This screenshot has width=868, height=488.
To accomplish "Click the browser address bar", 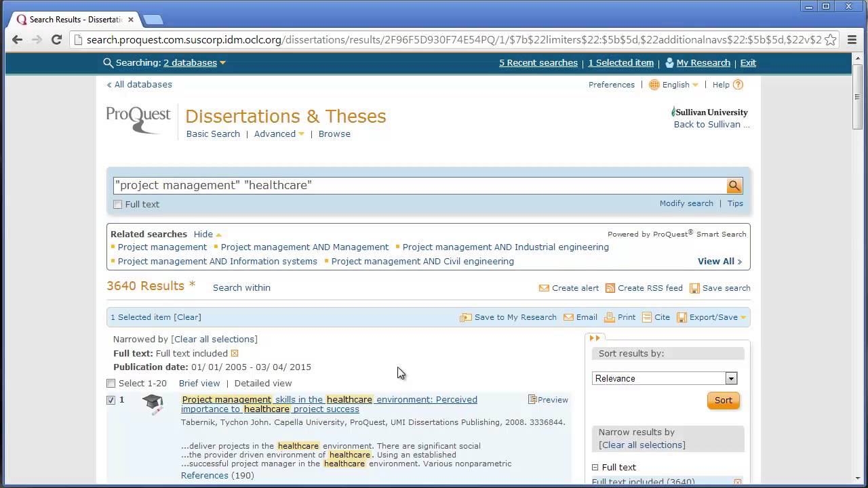I will tap(448, 39).
